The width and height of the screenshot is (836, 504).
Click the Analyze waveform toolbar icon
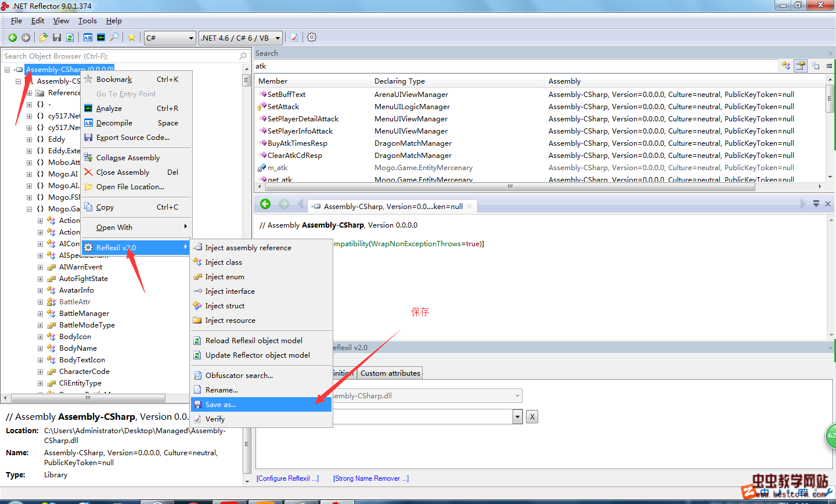(101, 38)
